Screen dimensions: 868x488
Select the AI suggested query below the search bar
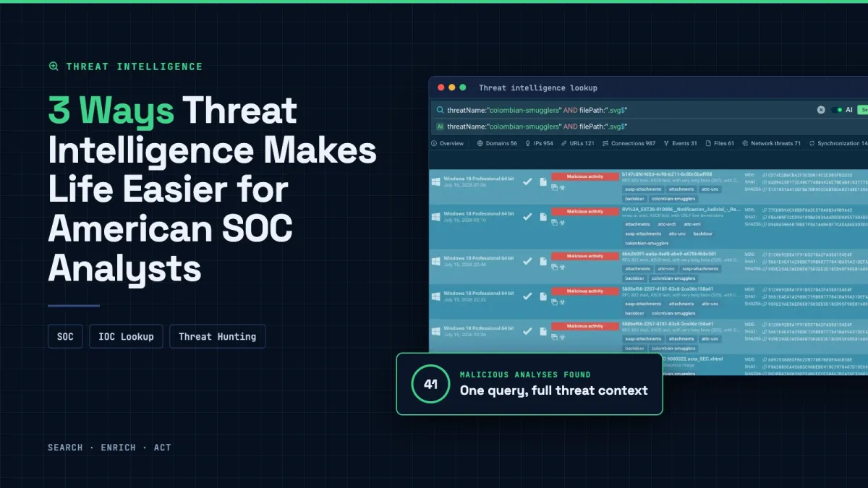coord(537,127)
